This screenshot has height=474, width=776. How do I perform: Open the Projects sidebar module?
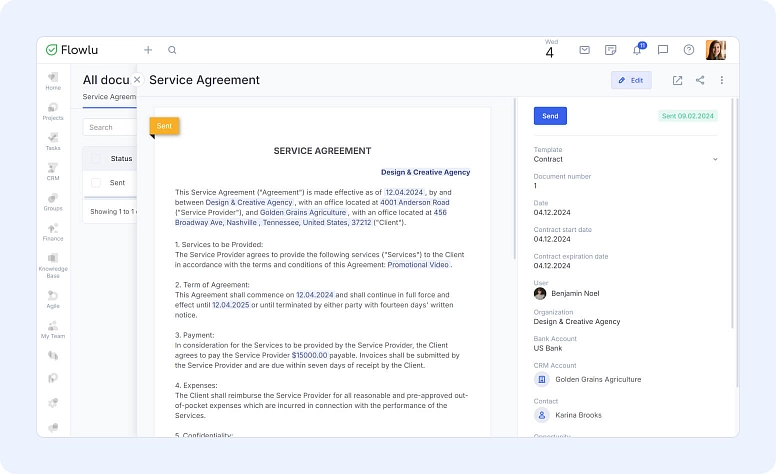(x=53, y=110)
